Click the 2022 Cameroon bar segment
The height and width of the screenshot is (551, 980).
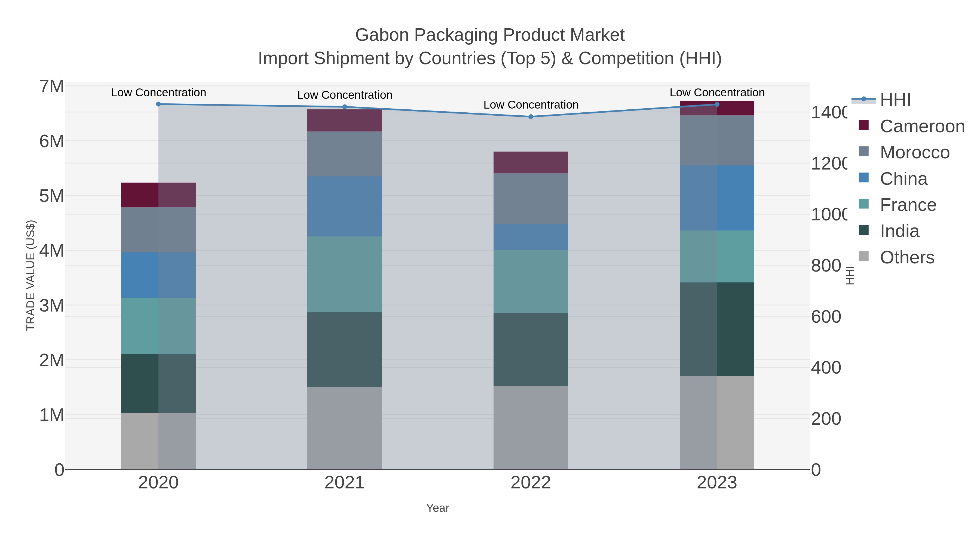[x=531, y=162]
